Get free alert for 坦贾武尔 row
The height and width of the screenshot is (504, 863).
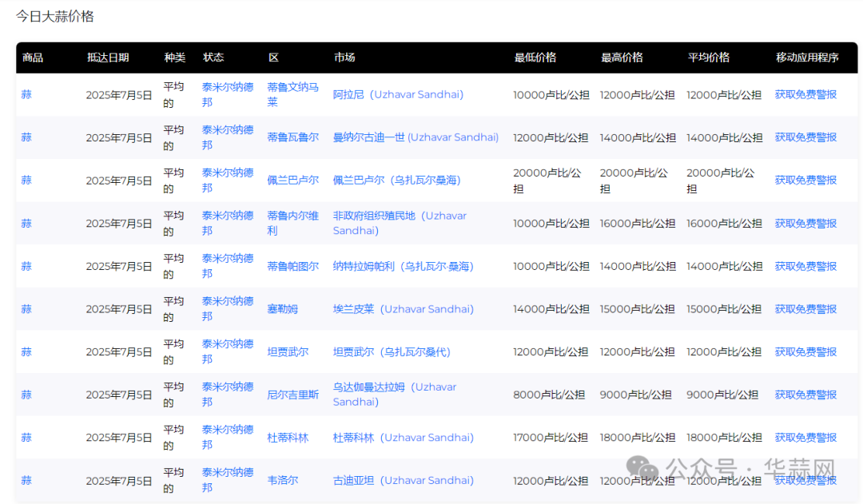point(805,352)
